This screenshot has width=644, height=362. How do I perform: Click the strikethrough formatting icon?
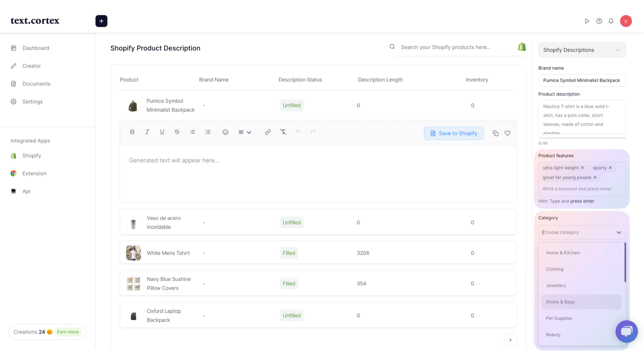coord(177,132)
